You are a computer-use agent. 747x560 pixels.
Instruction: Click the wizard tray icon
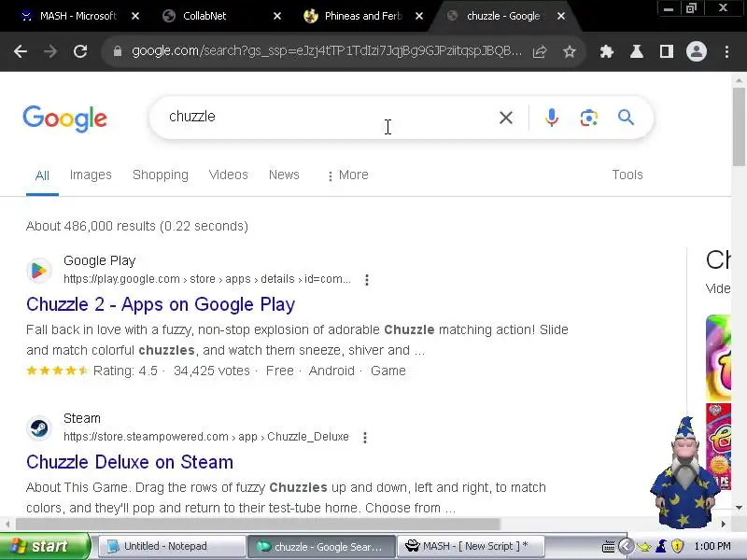point(661,546)
